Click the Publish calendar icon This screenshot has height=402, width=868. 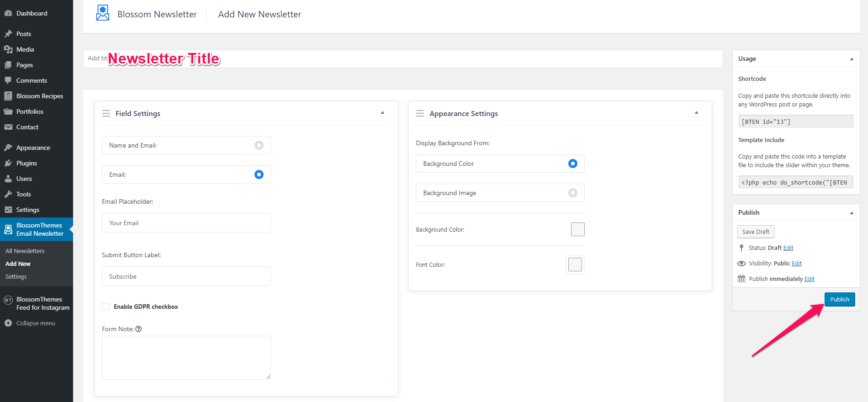click(x=741, y=279)
